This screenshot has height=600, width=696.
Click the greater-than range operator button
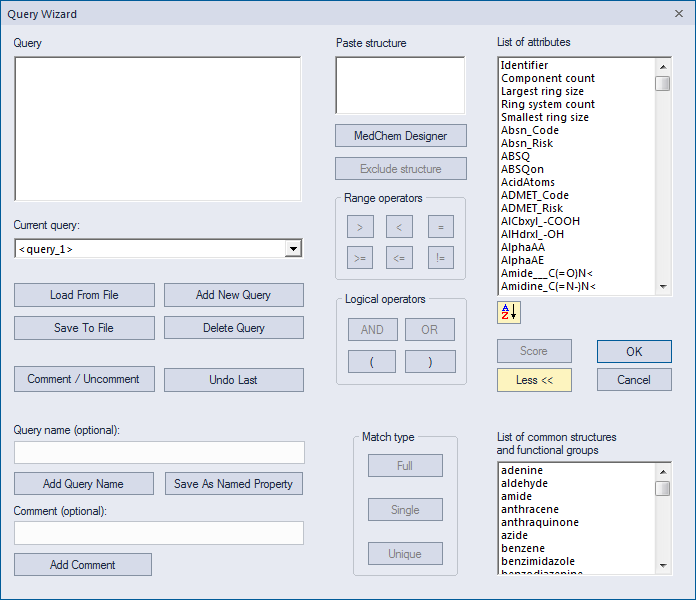click(360, 227)
